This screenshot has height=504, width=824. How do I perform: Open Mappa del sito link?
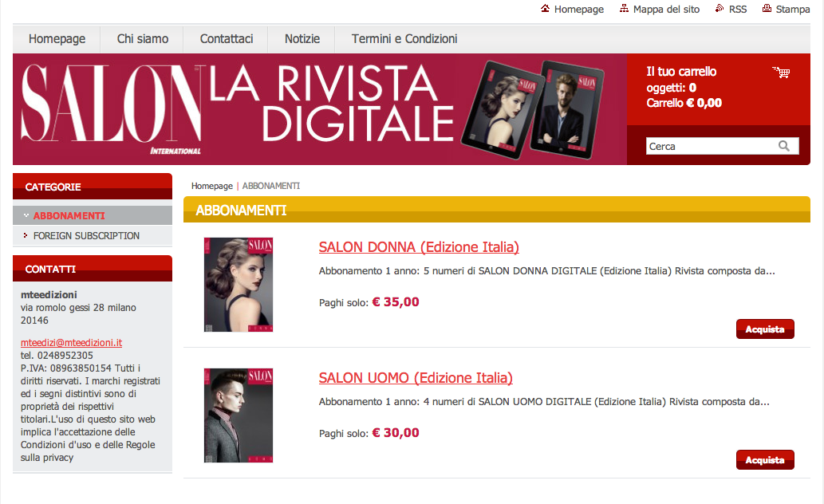tap(666, 10)
